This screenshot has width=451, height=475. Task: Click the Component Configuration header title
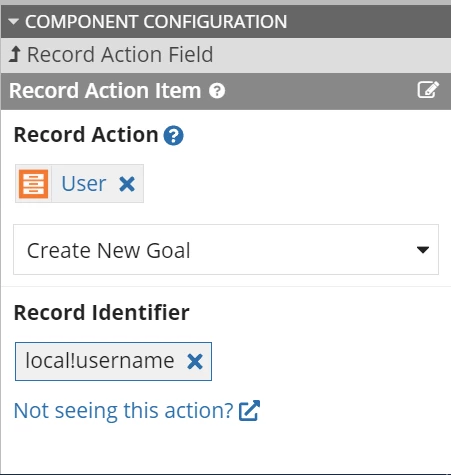pos(156,22)
